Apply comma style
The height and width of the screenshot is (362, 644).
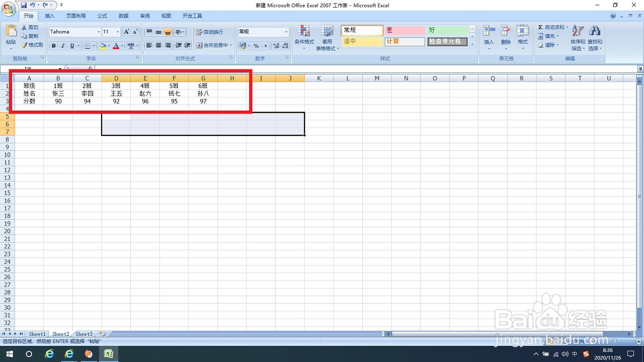click(x=265, y=45)
